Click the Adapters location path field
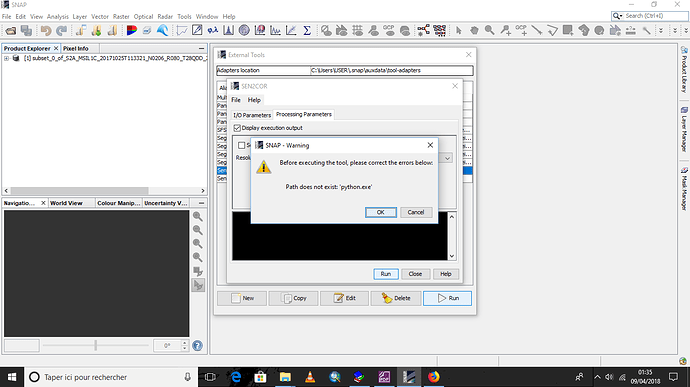This screenshot has height=387, width=690. point(392,70)
